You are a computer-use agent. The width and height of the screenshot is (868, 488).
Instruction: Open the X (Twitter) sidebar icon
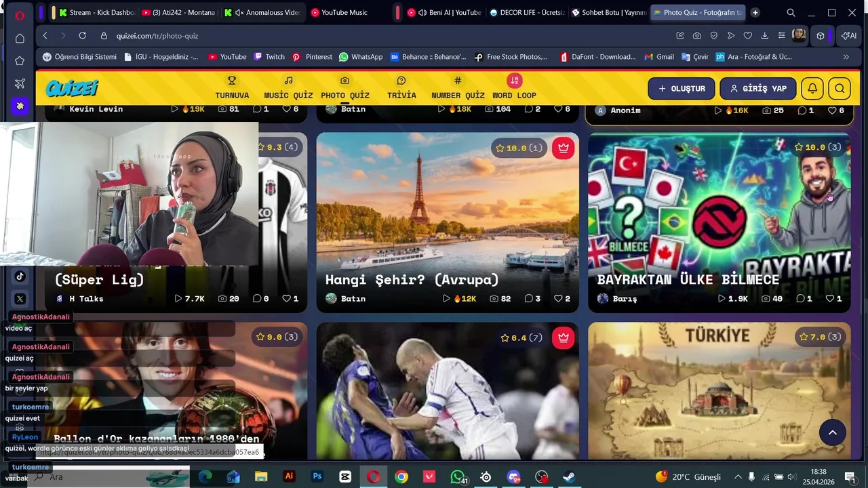click(20, 298)
